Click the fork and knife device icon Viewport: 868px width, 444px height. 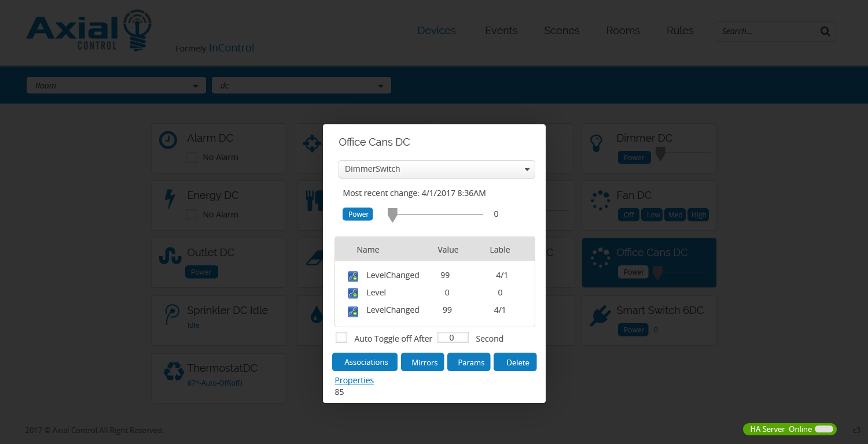314,200
